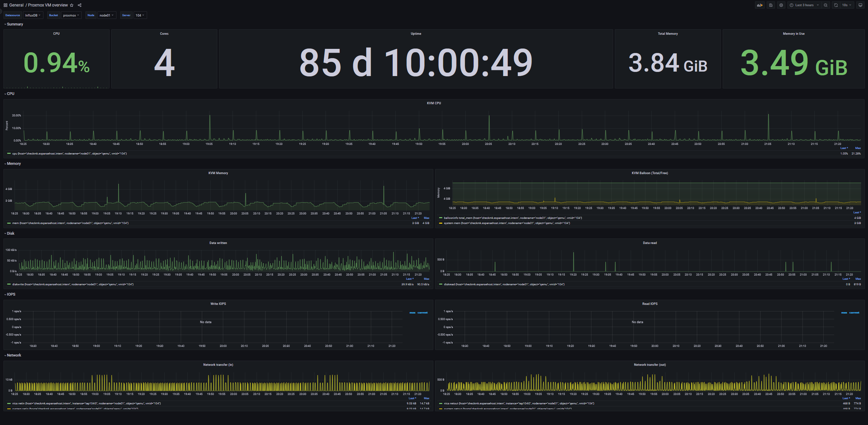Click the Save dashboard icon
Viewport: 868px width, 425px height.
coord(771,5)
